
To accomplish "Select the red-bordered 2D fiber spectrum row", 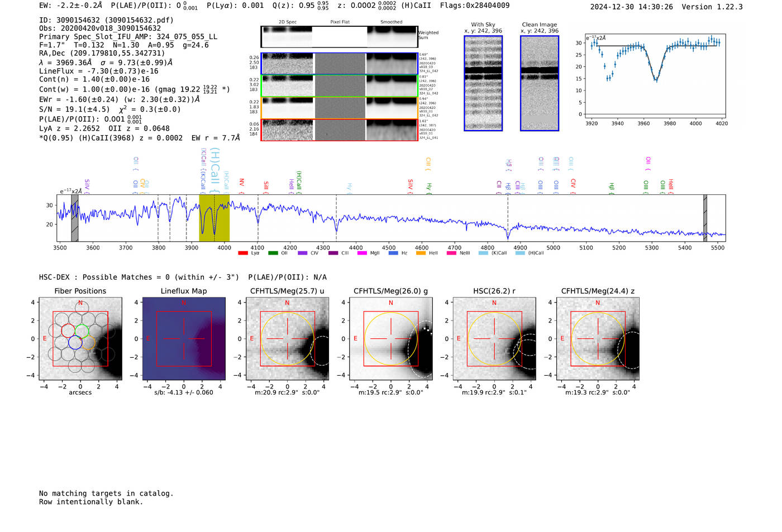I will click(x=339, y=130).
